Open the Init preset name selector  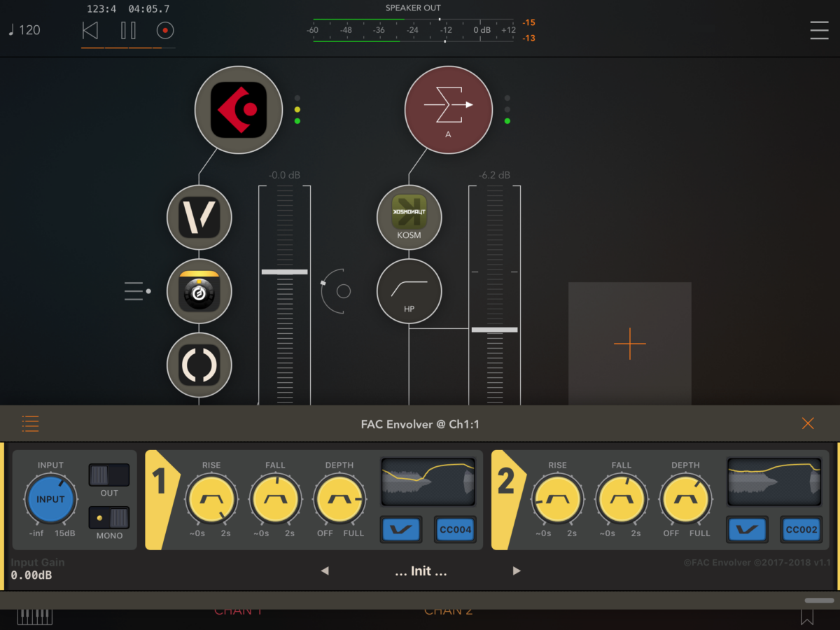(x=421, y=571)
